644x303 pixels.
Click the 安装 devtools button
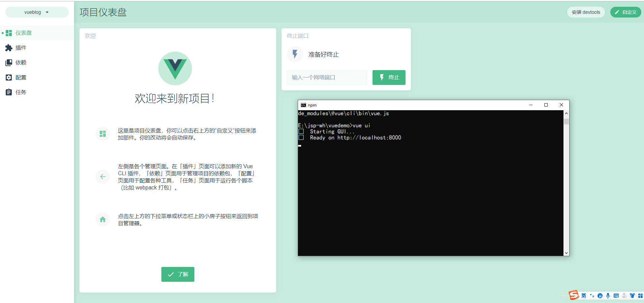tap(586, 12)
